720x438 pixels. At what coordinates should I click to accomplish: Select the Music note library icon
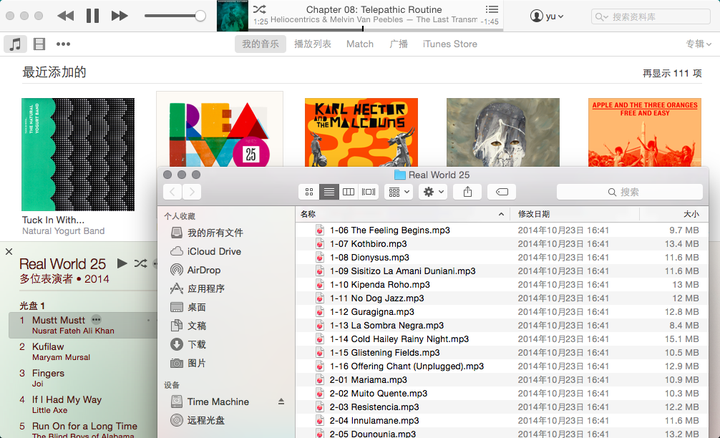point(15,44)
